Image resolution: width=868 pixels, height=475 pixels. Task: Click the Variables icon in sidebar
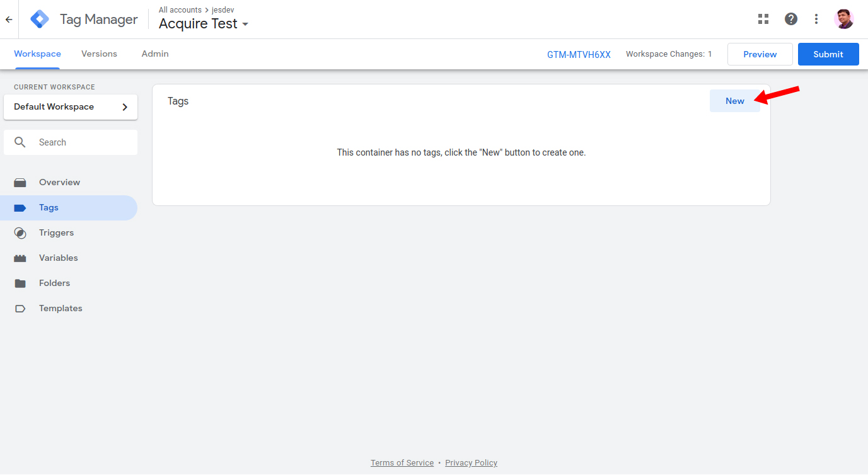pyautogui.click(x=20, y=258)
